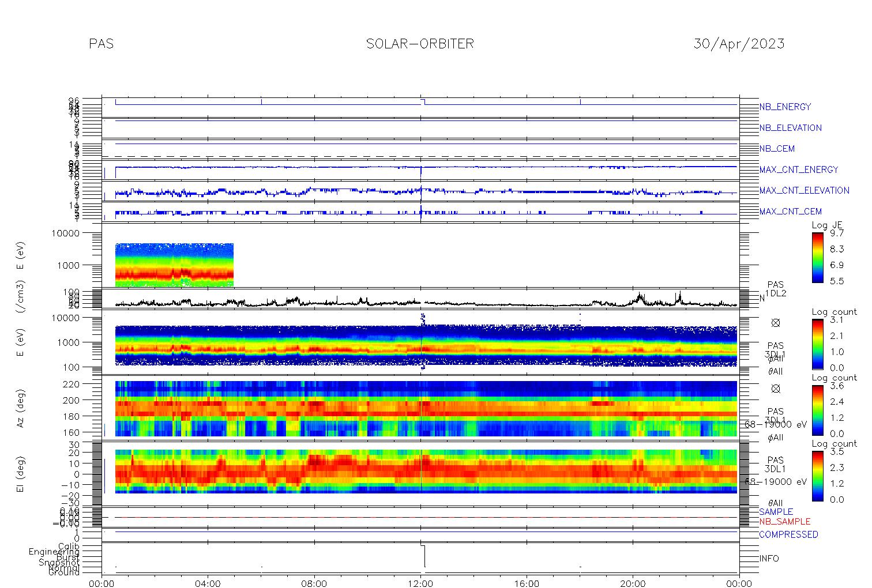Viewport: 872px width, 588px height.
Task: Click the Log count color bar topping at 3.1
Action: pos(818,344)
